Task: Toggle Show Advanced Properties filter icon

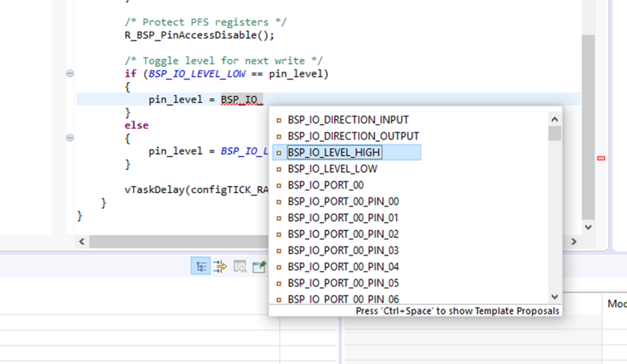Action: (x=220, y=266)
